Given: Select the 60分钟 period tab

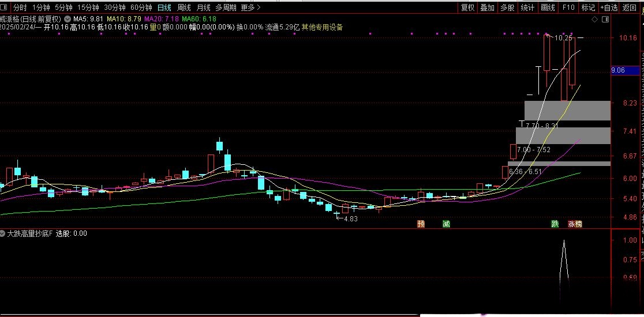Looking at the screenshot, I should point(141,7).
